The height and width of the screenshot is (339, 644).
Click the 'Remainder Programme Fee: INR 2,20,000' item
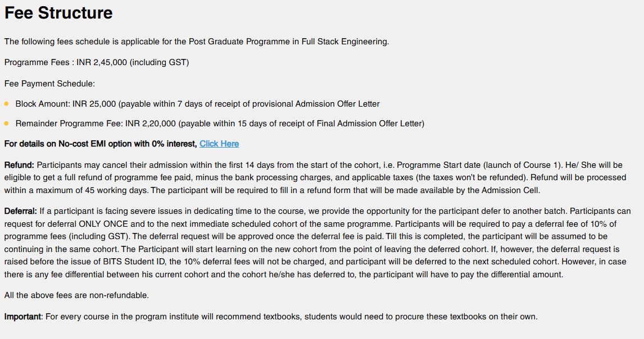(96, 123)
